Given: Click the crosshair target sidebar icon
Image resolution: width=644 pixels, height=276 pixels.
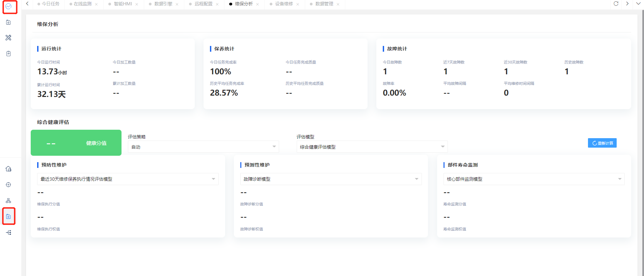Looking at the screenshot, I should (8, 185).
